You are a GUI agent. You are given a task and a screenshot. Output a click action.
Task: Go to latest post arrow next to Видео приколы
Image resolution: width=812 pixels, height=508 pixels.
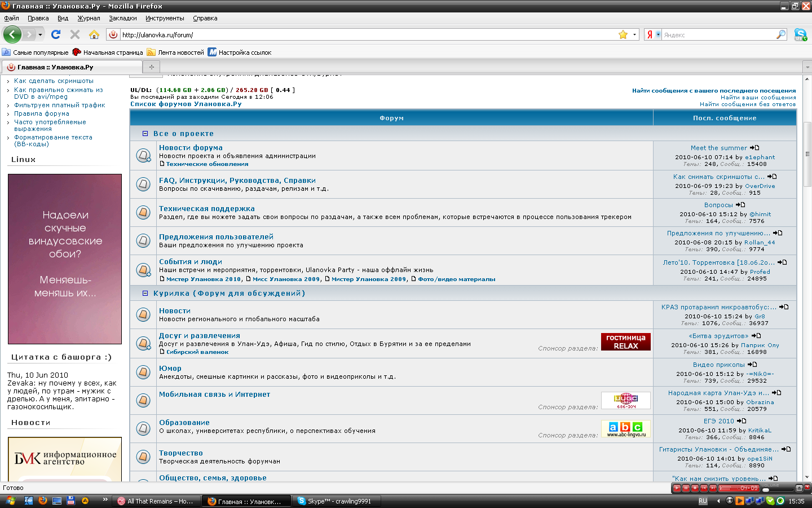click(x=752, y=365)
